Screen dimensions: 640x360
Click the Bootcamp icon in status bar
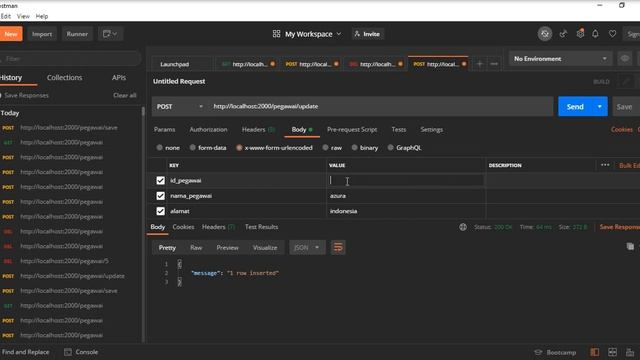[538, 352]
